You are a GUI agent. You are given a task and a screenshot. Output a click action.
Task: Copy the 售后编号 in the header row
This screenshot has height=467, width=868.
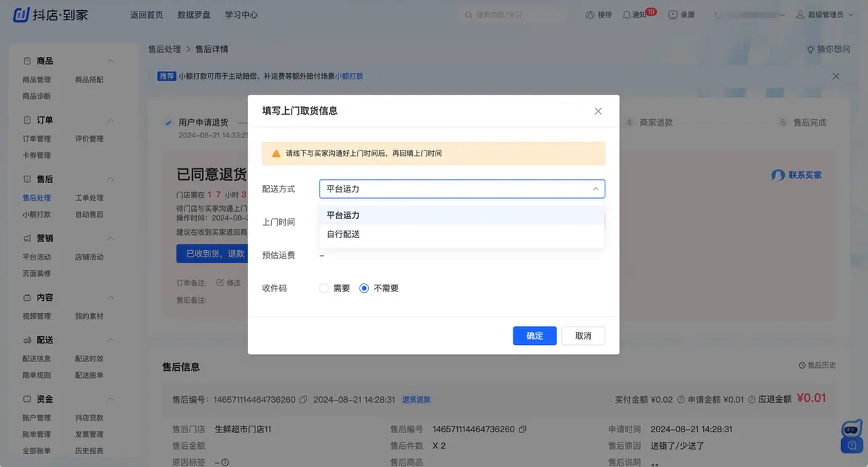coord(303,400)
